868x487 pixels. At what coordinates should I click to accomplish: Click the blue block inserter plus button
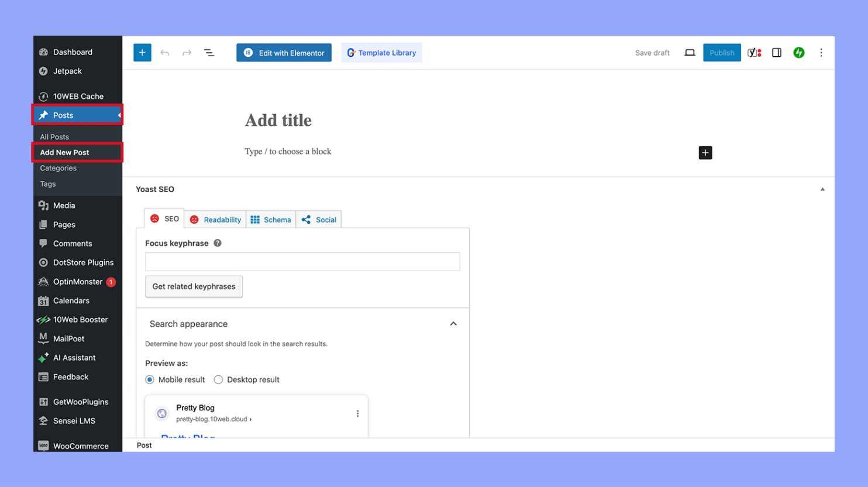click(142, 53)
